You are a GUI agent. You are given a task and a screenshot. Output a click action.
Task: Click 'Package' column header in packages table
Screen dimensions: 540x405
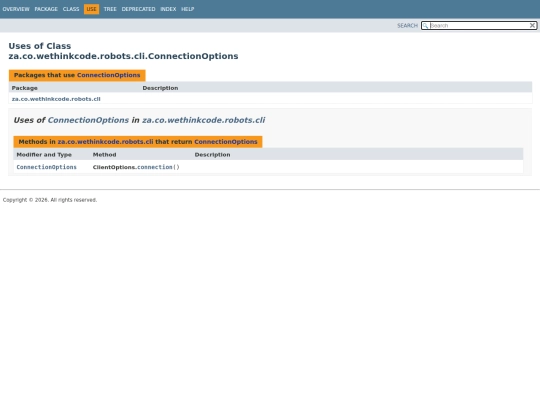click(24, 88)
